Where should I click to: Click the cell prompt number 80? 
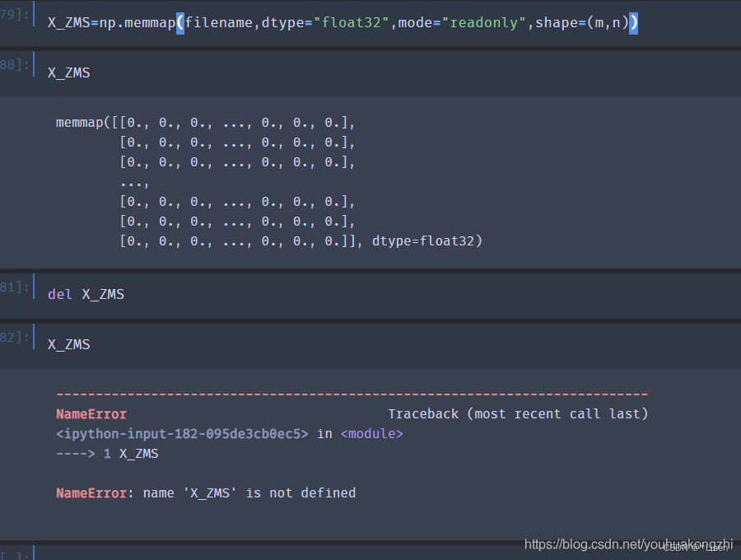tap(14, 65)
